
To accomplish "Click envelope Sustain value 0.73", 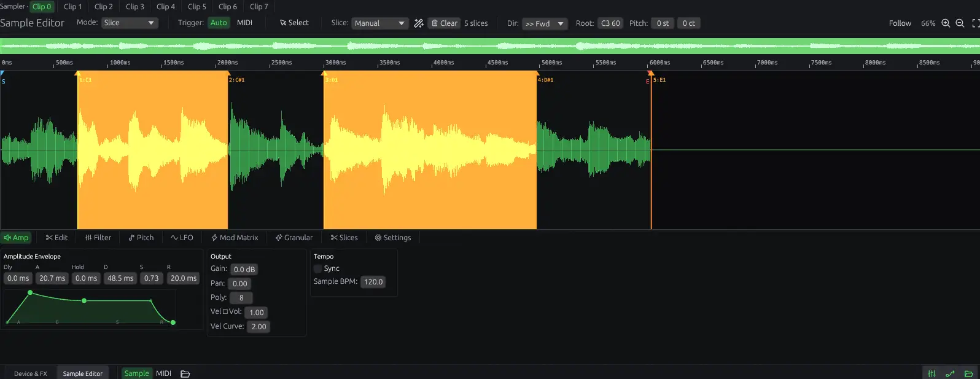I will (x=152, y=278).
